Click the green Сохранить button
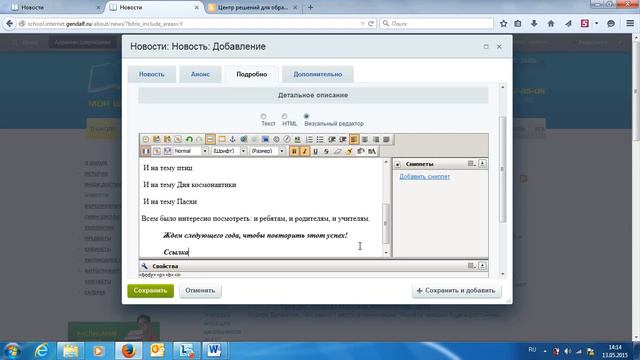This screenshot has width=640, height=360. (x=151, y=291)
